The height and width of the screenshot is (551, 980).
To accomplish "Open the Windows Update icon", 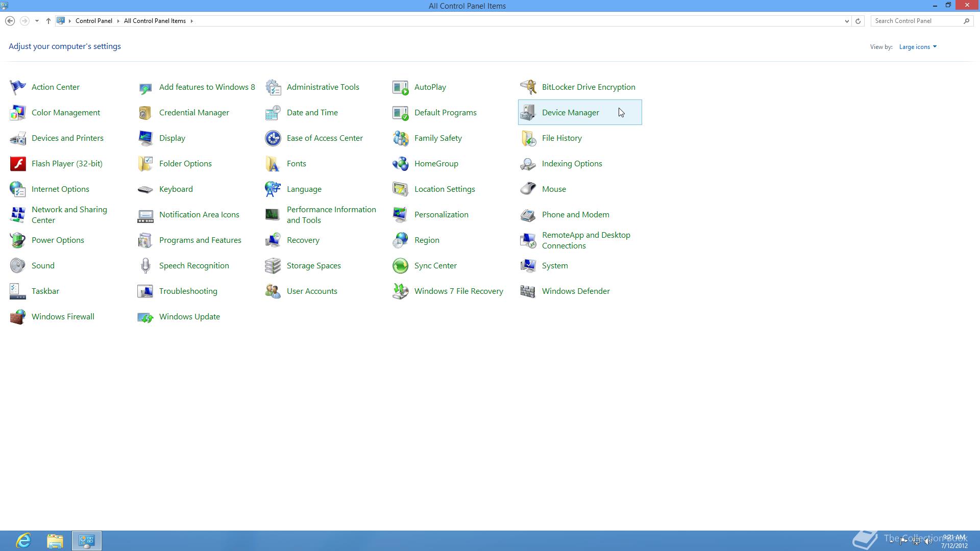I will (145, 317).
